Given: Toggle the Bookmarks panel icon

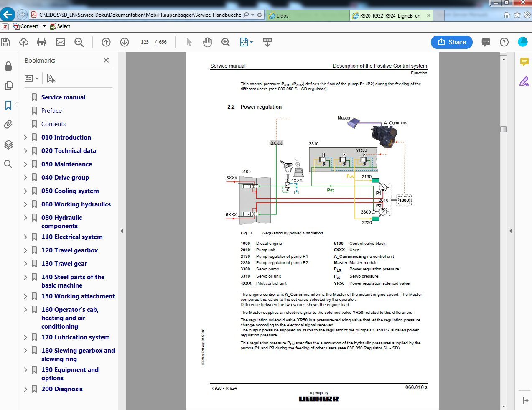Looking at the screenshot, I should click(8, 105).
